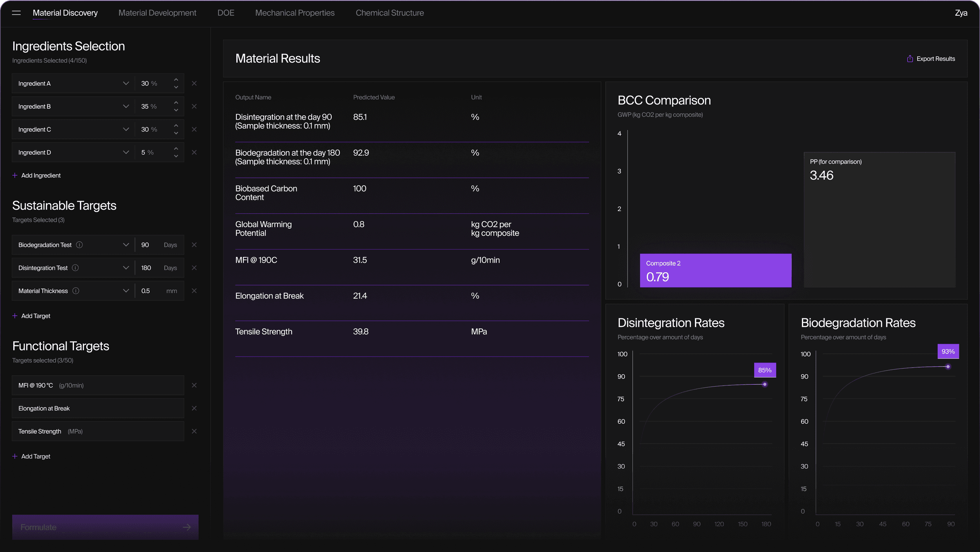Click the Formulate button

click(105, 527)
